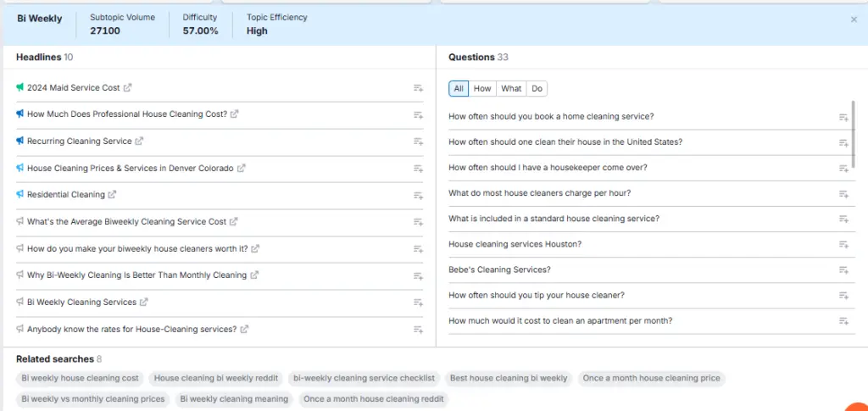Click megaphone icon next to Residential Cleaning
Viewport: 868px width, 411px height.
click(19, 195)
